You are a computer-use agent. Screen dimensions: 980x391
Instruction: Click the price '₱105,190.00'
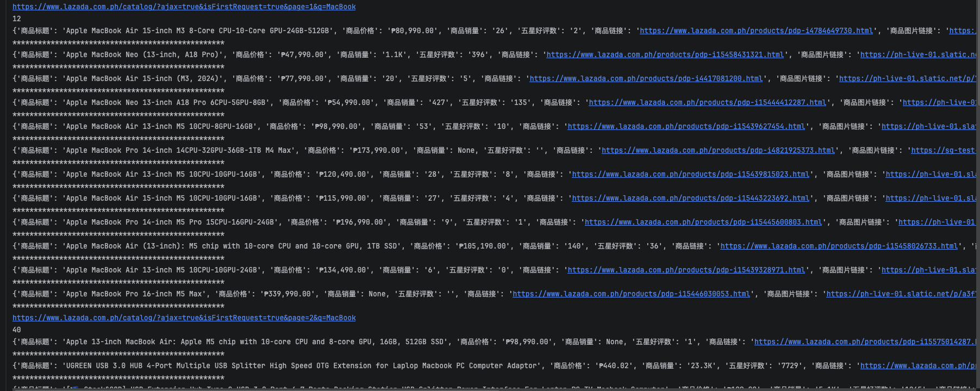483,246
